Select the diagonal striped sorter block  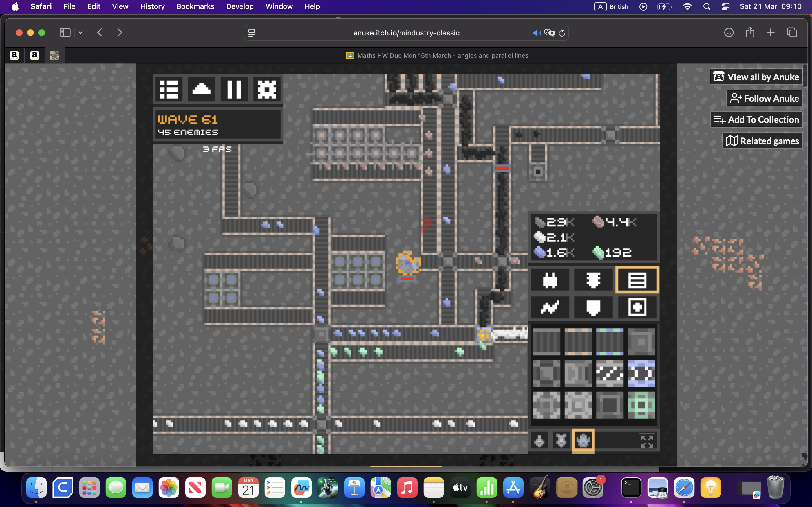point(609,373)
